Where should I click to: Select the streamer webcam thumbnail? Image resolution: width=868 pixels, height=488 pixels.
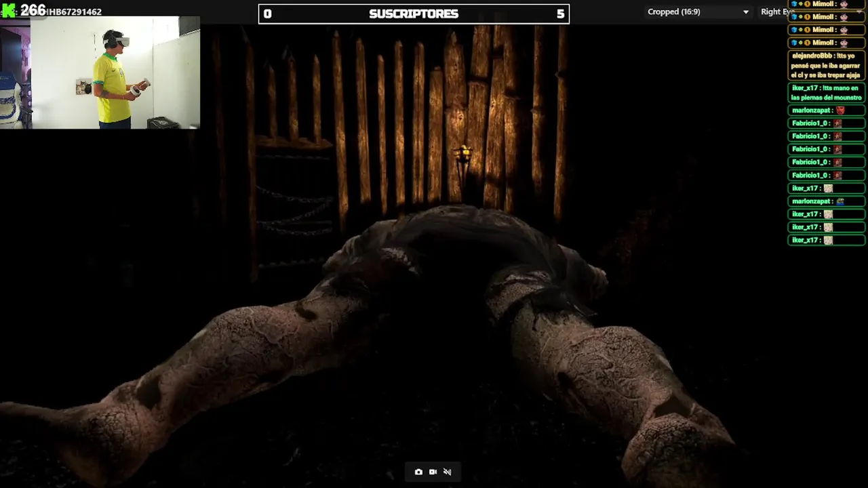pyautogui.click(x=100, y=73)
